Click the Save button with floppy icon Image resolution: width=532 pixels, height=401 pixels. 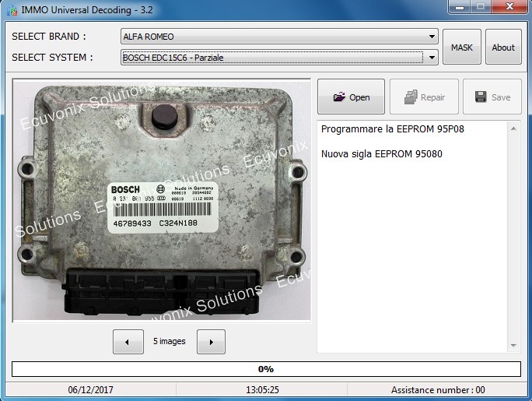492,97
